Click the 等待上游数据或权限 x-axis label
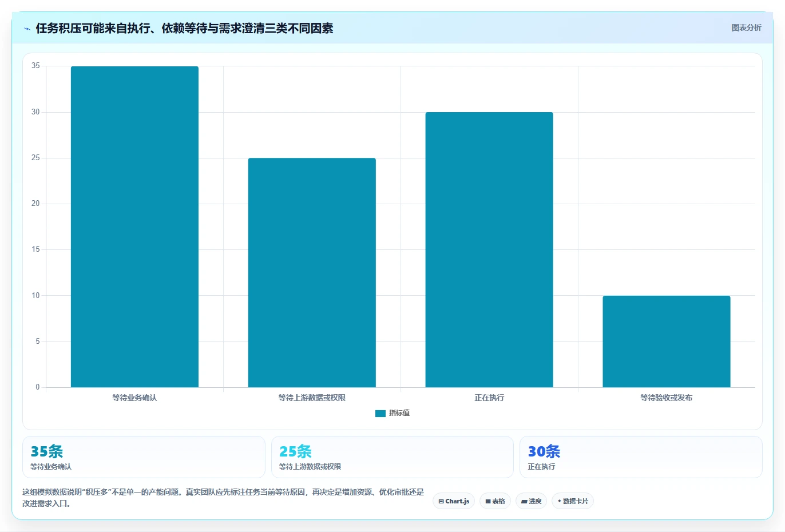 click(x=312, y=398)
